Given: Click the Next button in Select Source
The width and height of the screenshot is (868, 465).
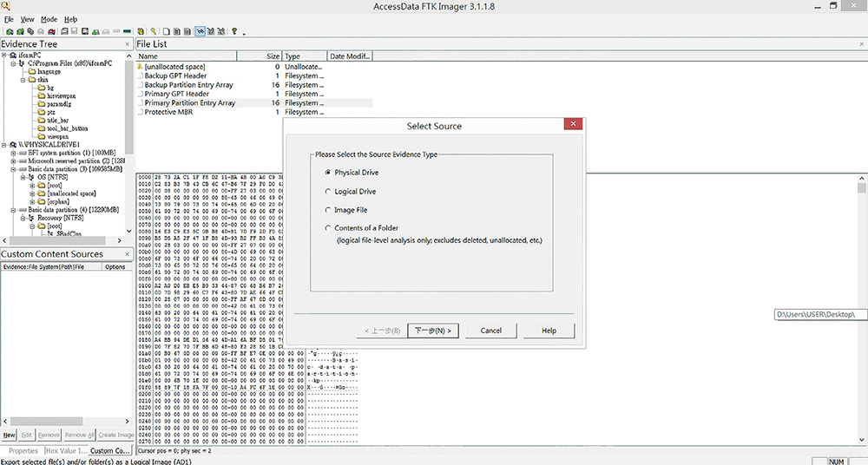Looking at the screenshot, I should click(433, 331).
